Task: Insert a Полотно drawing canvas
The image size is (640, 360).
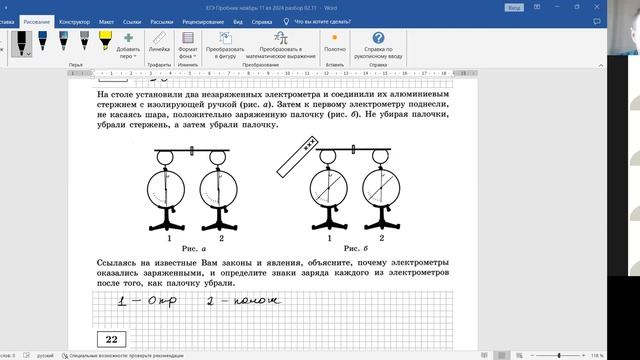Action: click(x=335, y=42)
